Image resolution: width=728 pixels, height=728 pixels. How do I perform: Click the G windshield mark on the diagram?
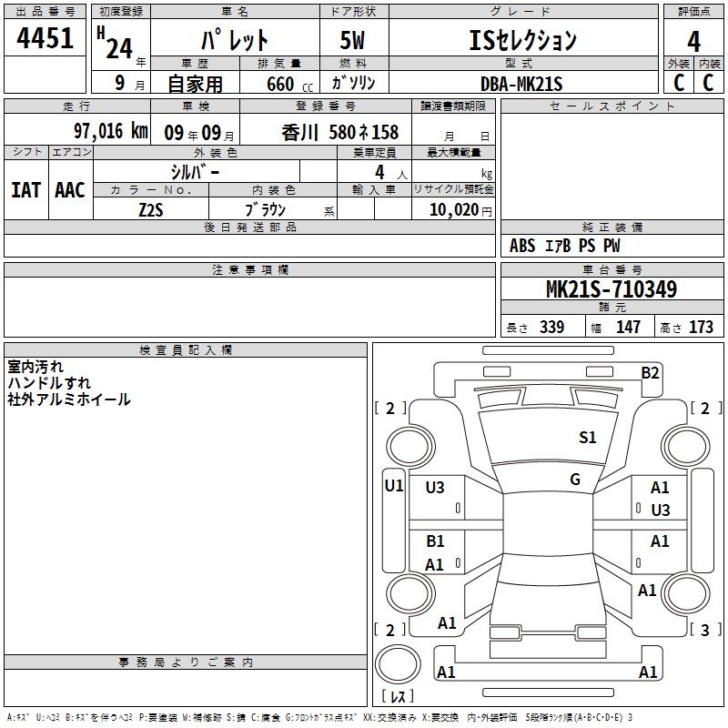click(x=574, y=480)
